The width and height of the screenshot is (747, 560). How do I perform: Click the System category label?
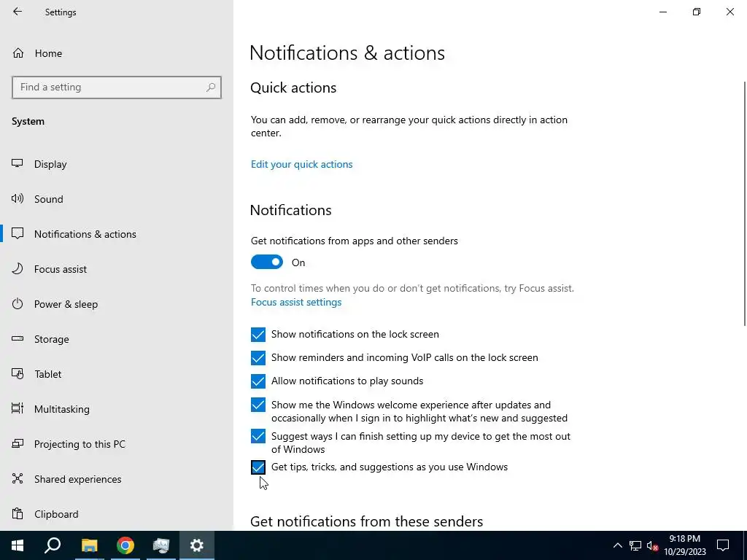(28, 122)
